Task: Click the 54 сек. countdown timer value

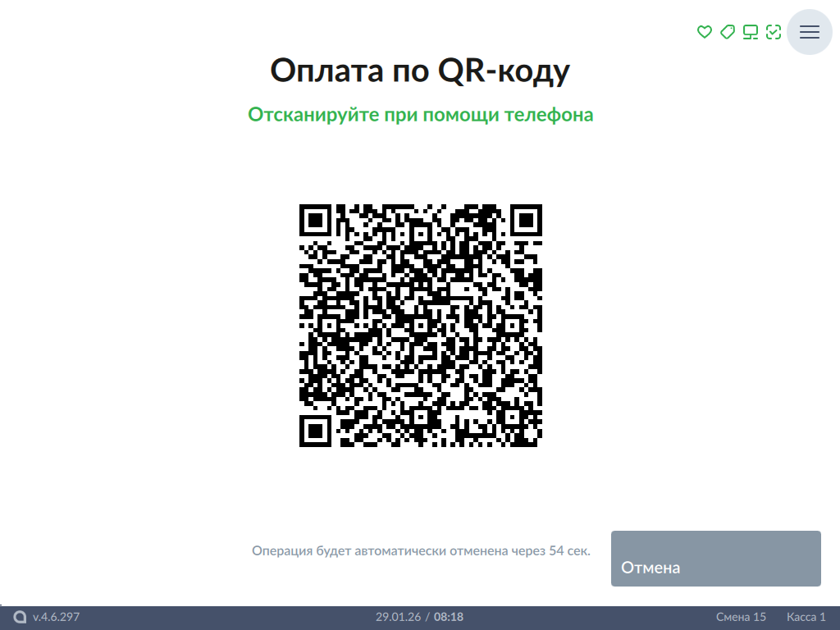Action: pos(569,550)
